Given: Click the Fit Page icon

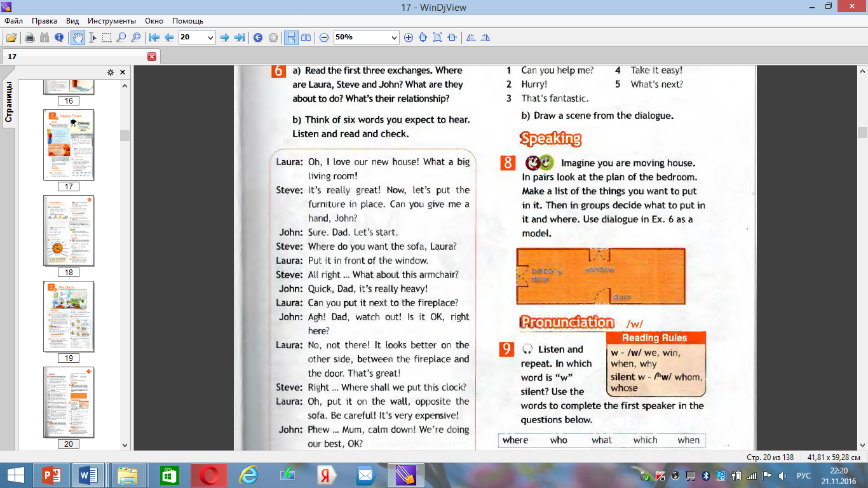Looking at the screenshot, I should [x=437, y=37].
